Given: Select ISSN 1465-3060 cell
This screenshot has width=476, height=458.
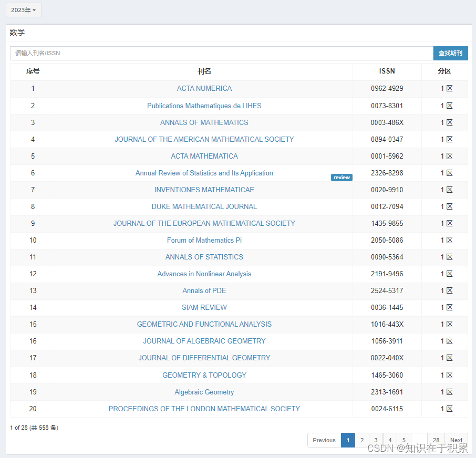Looking at the screenshot, I should 387,375.
